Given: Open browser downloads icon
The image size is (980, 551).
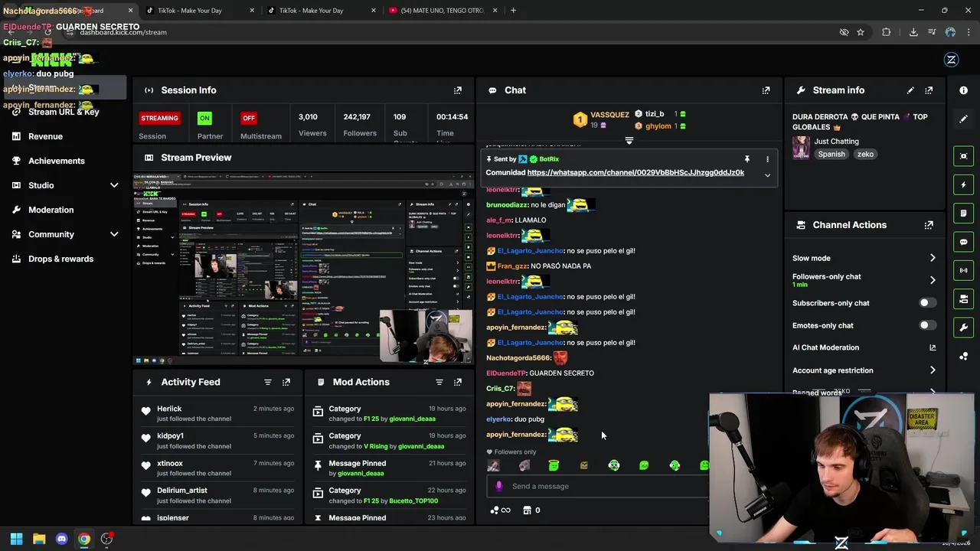Looking at the screenshot, I should tap(913, 32).
